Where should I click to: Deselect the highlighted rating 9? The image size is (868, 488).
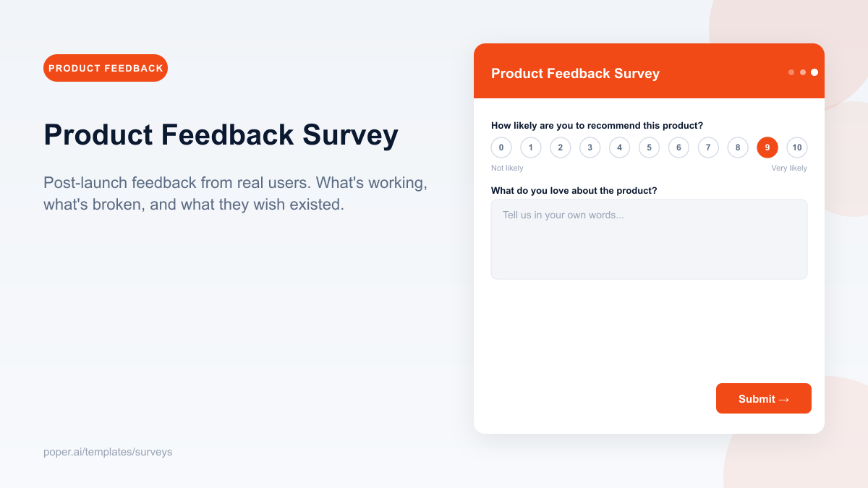tap(767, 147)
